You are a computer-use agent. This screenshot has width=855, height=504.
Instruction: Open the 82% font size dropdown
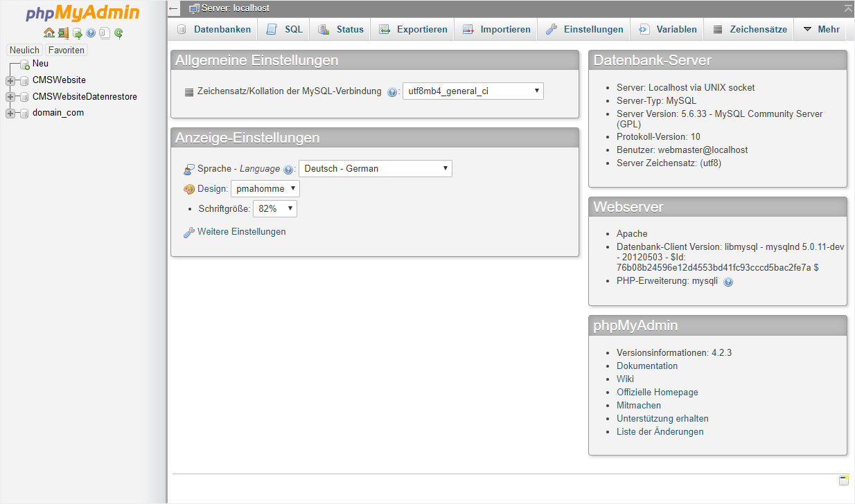click(275, 208)
